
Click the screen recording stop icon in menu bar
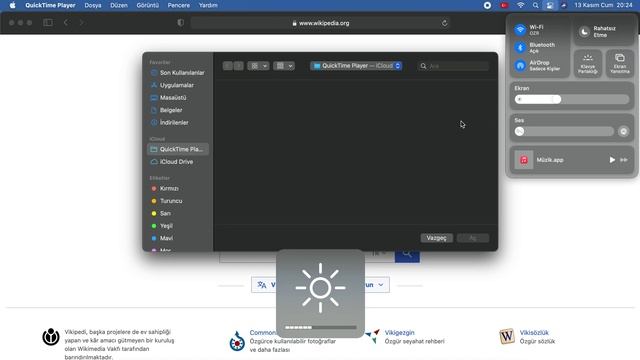pyautogui.click(x=487, y=5)
